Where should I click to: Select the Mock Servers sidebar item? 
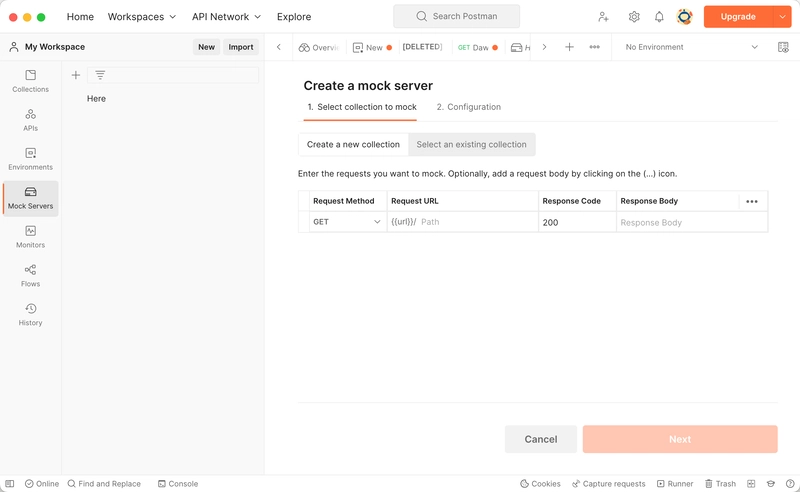(x=31, y=198)
